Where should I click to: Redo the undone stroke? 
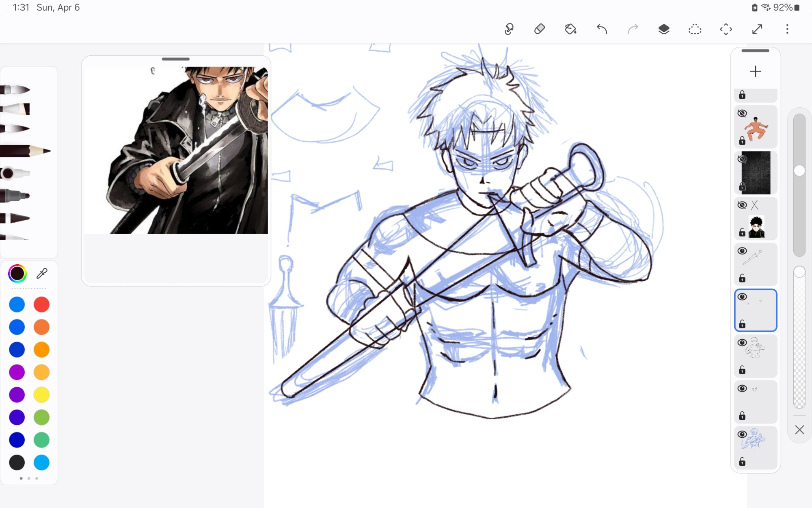tap(633, 29)
